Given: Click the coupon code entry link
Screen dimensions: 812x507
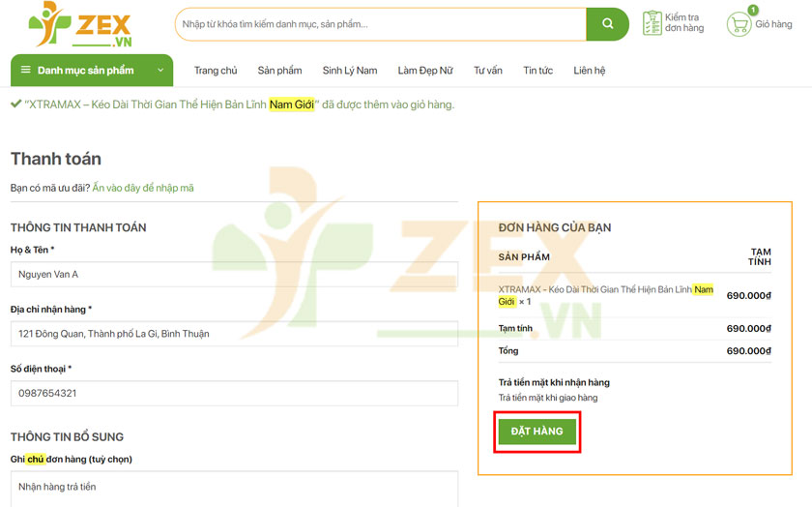Looking at the screenshot, I should [x=143, y=188].
